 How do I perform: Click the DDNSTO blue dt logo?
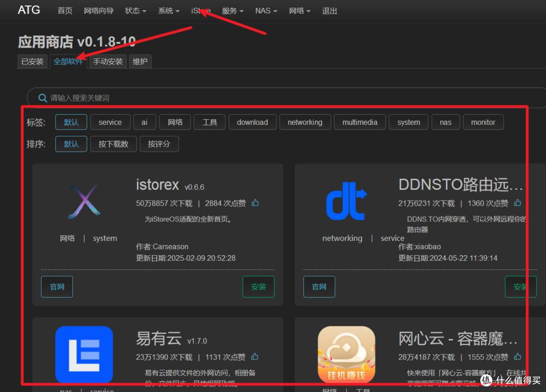click(346, 201)
